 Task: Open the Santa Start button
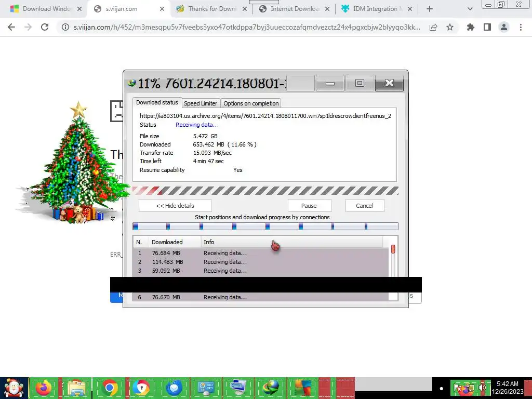(14, 388)
